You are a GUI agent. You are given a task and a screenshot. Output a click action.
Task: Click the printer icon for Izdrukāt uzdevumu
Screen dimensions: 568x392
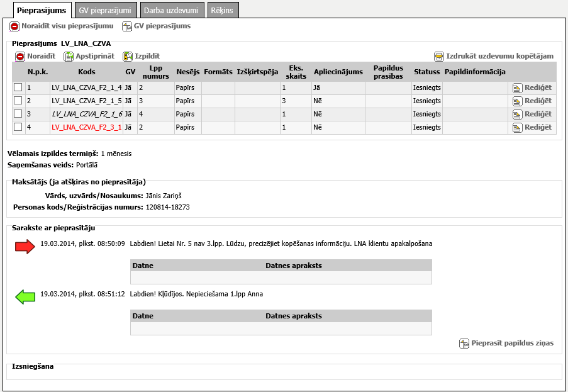point(439,57)
